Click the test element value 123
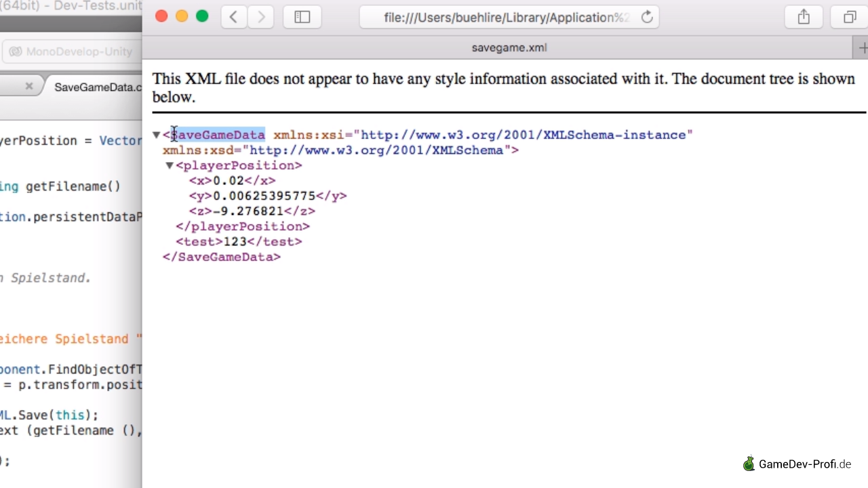Screen dimensions: 868x488 [x=235, y=241]
